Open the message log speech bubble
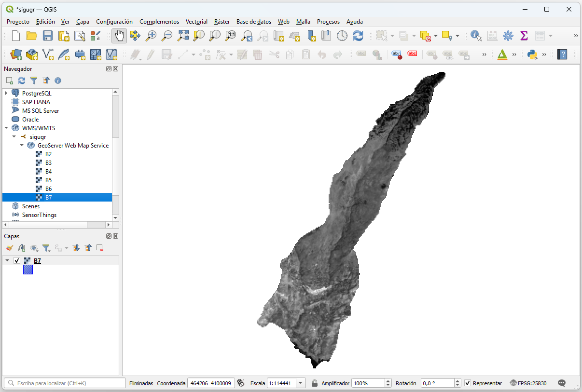 pyautogui.click(x=561, y=383)
